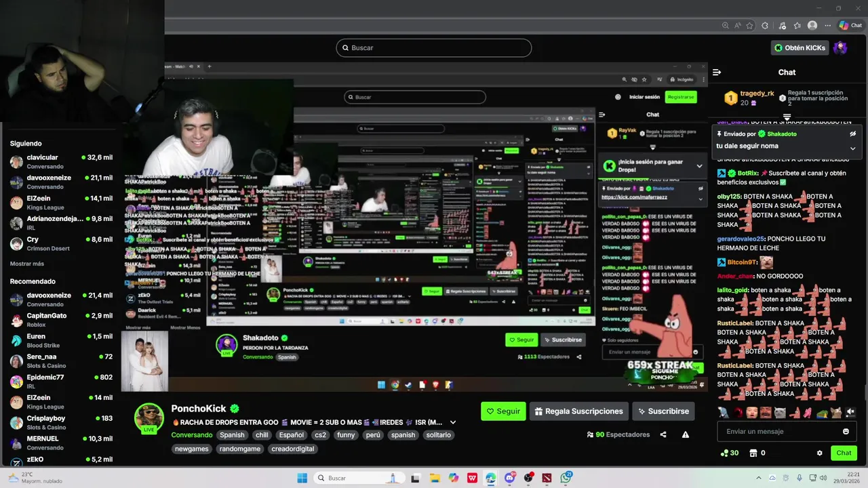The image size is (868, 488).
Task: Select the laughing man emote
Action: point(766,412)
